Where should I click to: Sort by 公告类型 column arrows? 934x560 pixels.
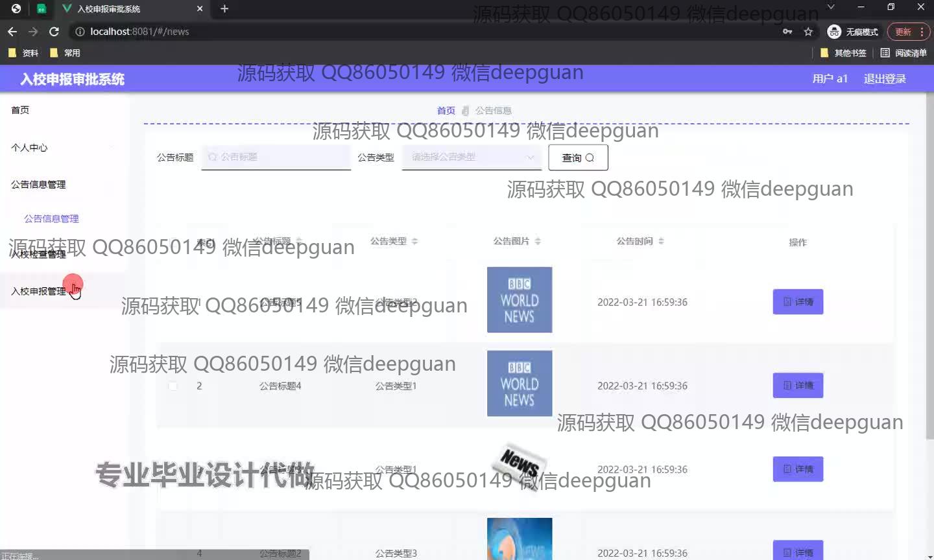coord(414,241)
